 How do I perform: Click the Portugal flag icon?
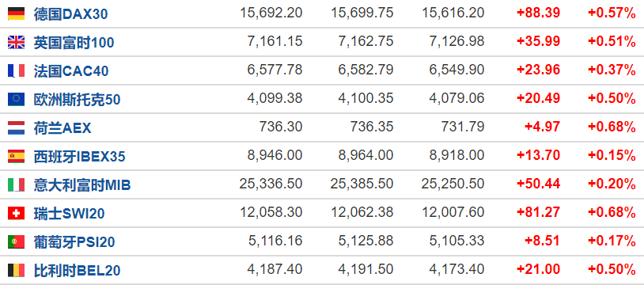click(16, 241)
